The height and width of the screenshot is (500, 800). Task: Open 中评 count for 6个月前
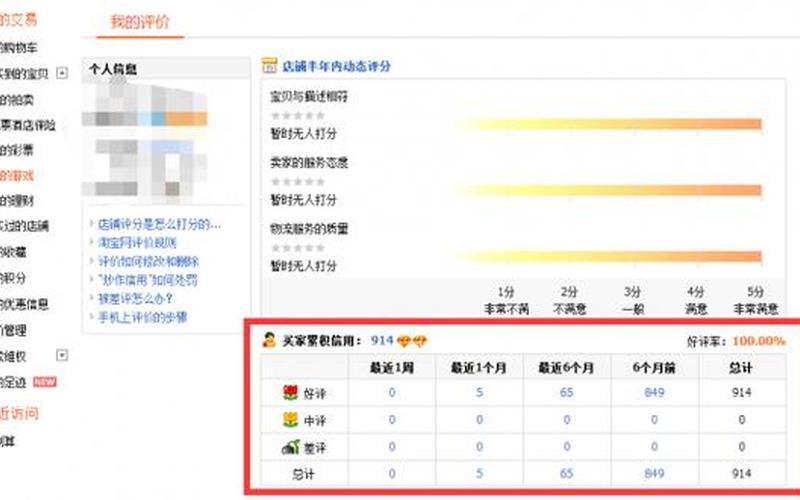tap(654, 419)
